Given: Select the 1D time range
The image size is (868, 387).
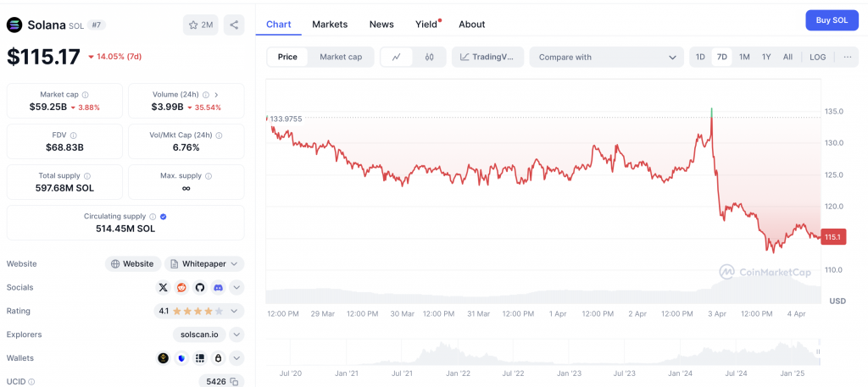Looking at the screenshot, I should (x=700, y=57).
